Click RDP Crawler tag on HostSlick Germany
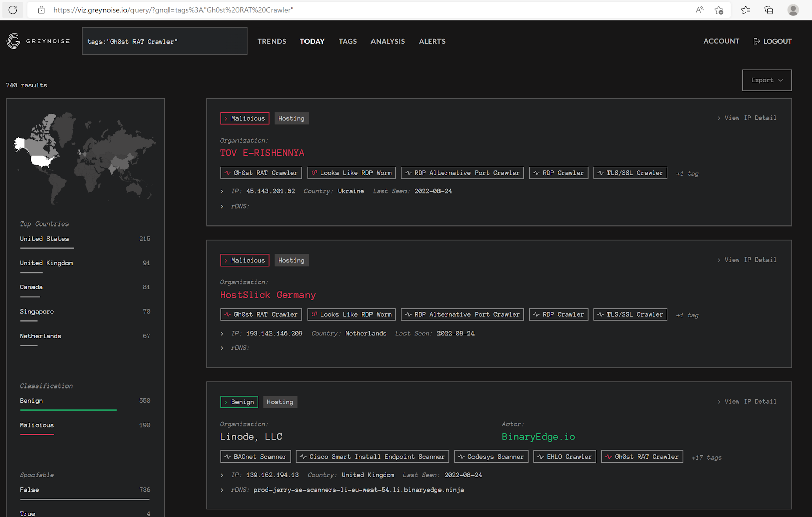The height and width of the screenshot is (517, 812). point(559,314)
